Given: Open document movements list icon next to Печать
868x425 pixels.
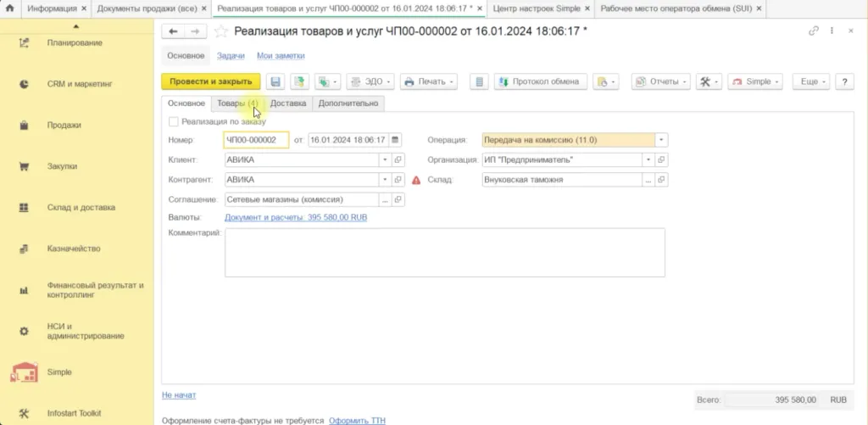Looking at the screenshot, I should [480, 81].
